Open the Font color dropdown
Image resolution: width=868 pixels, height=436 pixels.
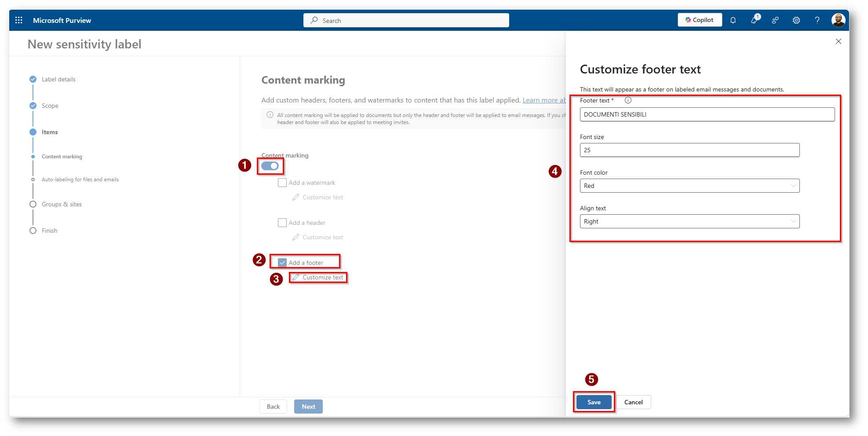pyautogui.click(x=689, y=186)
